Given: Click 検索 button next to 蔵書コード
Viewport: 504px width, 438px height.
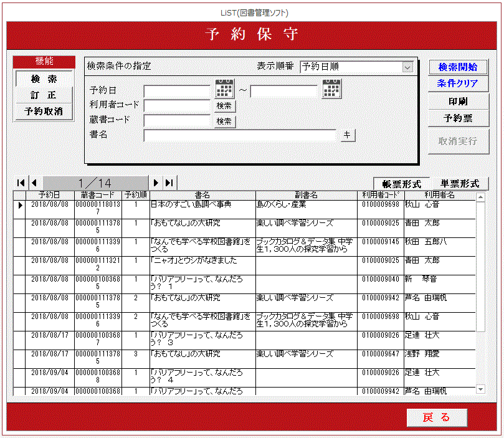Looking at the screenshot, I should tap(224, 121).
